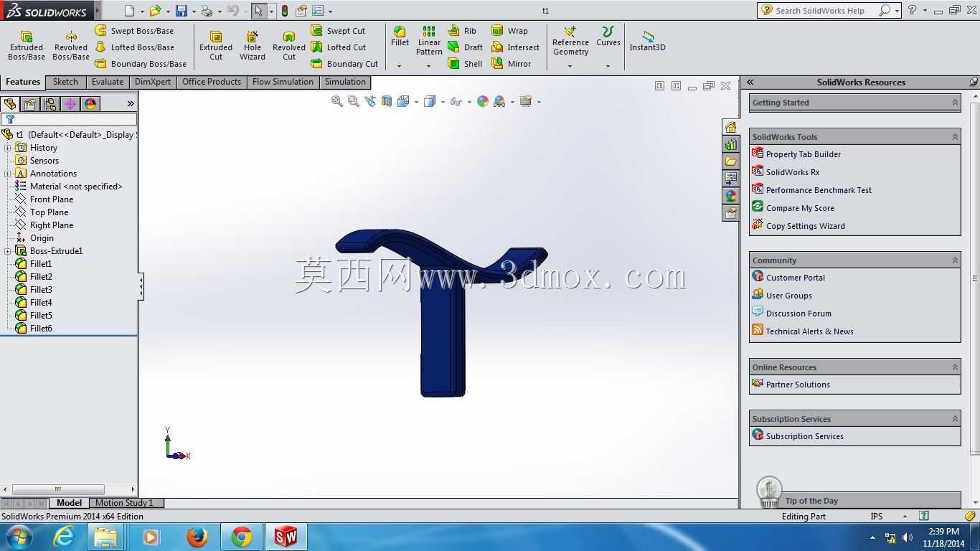Open the Curves dropdown arrow

tap(608, 66)
